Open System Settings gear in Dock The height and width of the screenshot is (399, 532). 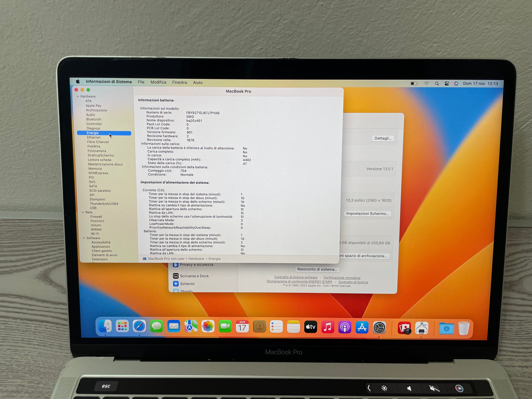[380, 327]
